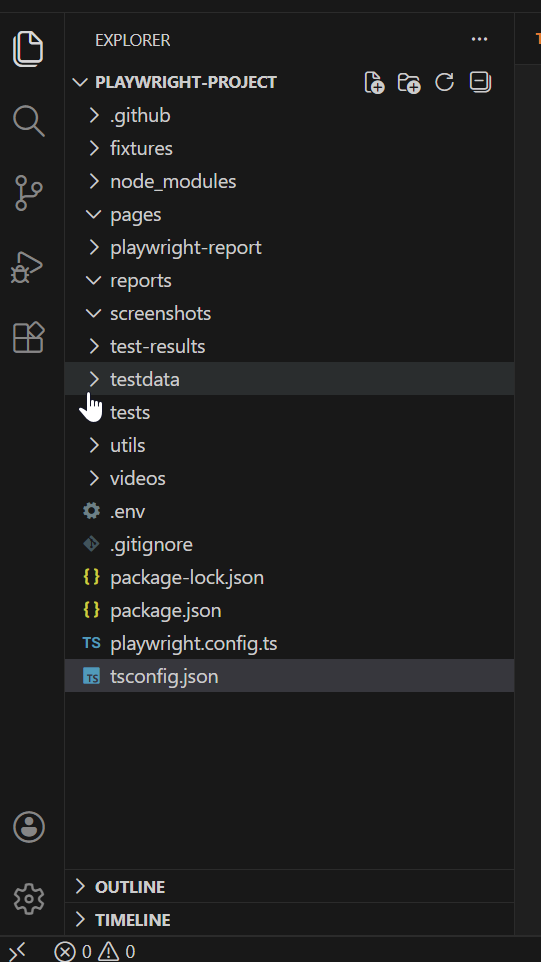Expand the node_modules folder chevron

(x=94, y=182)
